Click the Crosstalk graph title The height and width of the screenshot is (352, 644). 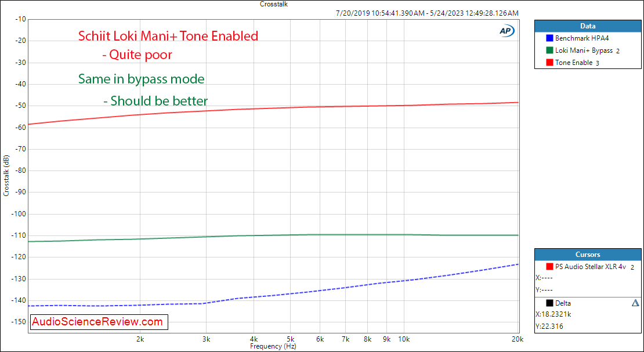click(272, 4)
